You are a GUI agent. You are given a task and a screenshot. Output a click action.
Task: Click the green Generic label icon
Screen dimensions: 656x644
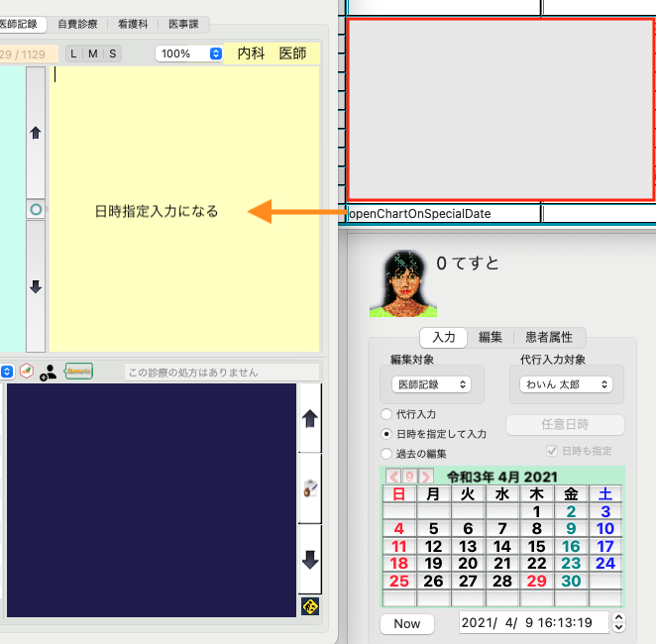coord(78,371)
